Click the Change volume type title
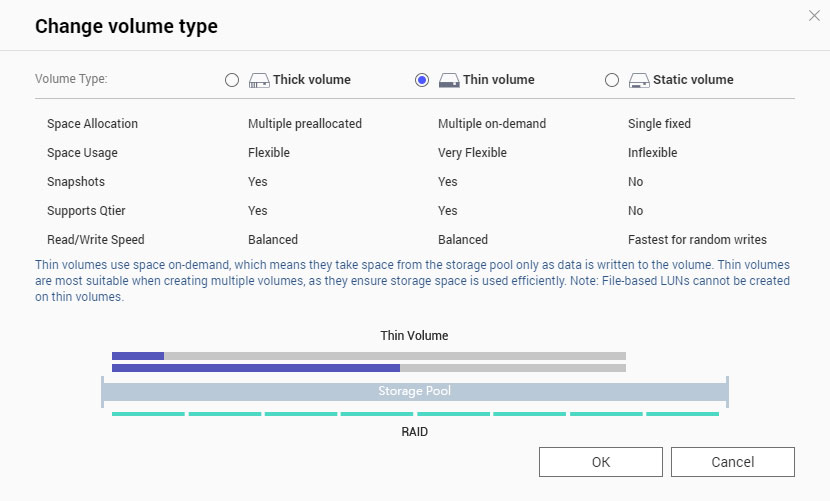Screen dimensions: 830x501 tap(126, 27)
